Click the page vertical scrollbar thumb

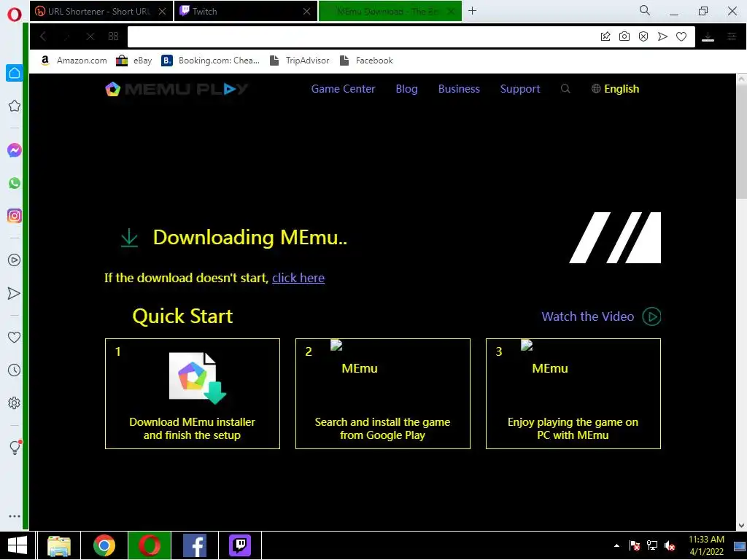point(741,142)
